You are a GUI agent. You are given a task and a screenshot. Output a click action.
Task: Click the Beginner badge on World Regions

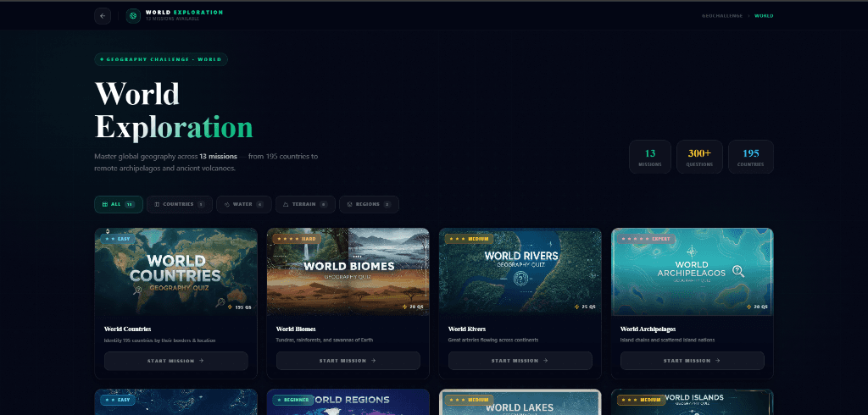click(292, 400)
